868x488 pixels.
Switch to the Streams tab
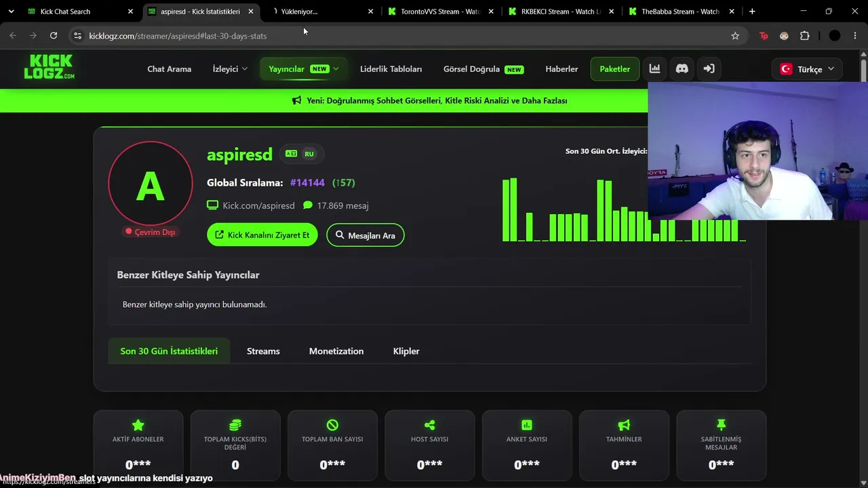pos(263,351)
